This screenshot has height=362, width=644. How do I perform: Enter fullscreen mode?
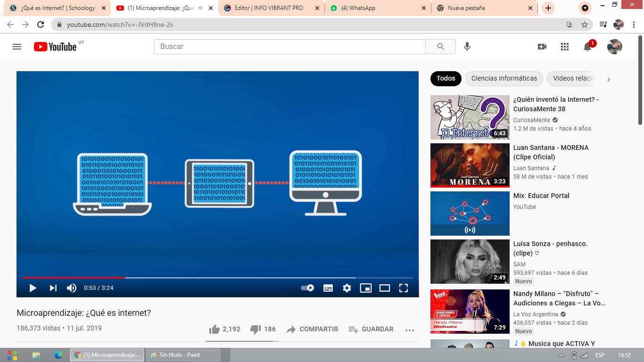pos(404,288)
